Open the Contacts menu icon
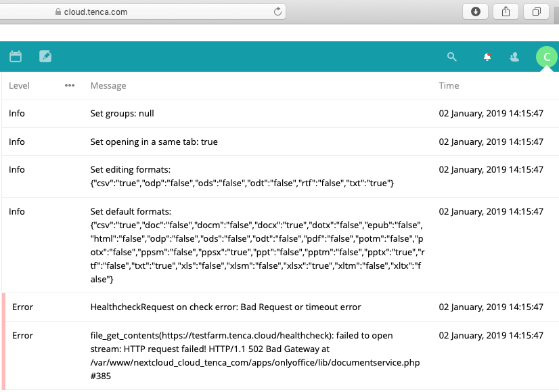Image resolution: width=559 pixels, height=392 pixels. [x=514, y=57]
